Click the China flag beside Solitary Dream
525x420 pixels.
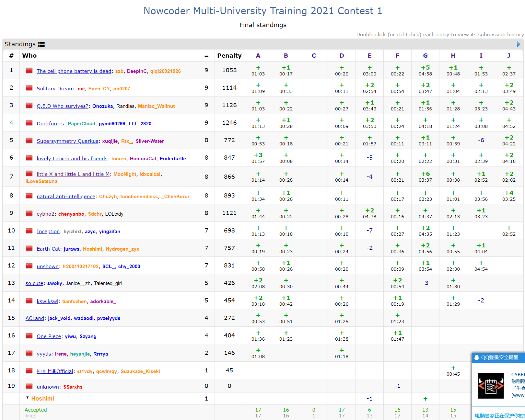(x=29, y=88)
